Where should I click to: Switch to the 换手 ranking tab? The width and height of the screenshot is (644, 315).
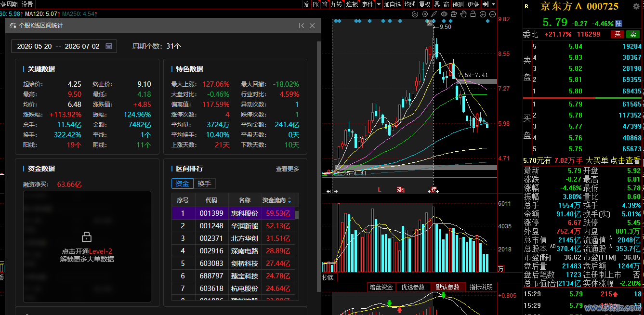tap(204, 184)
